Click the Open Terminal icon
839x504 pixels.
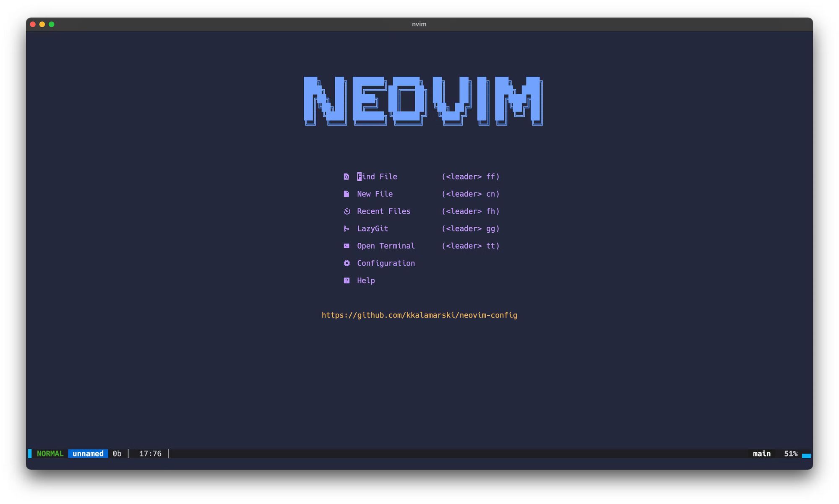[347, 245]
